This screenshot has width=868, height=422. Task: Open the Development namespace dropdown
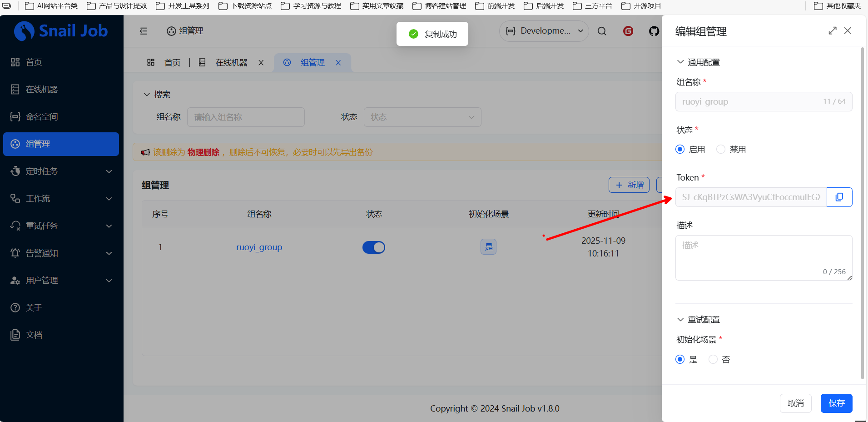click(x=544, y=31)
